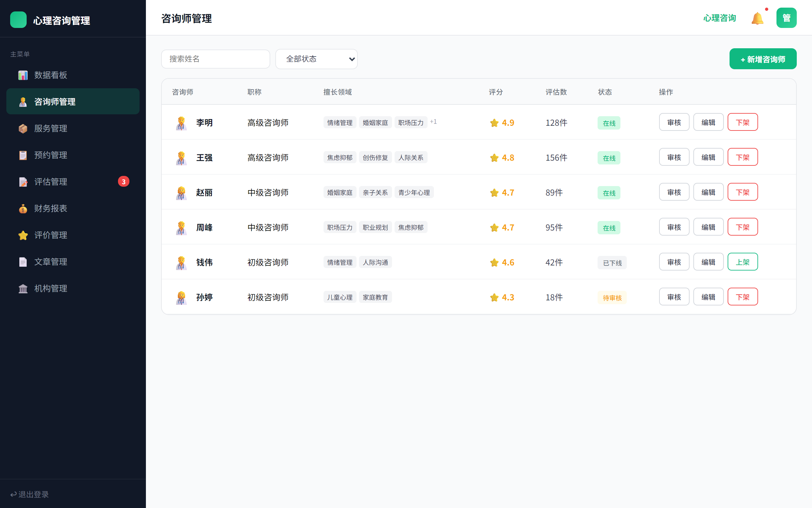The width and height of the screenshot is (812, 508).
Task: Open 评估管理 menu item
Action: (x=73, y=182)
